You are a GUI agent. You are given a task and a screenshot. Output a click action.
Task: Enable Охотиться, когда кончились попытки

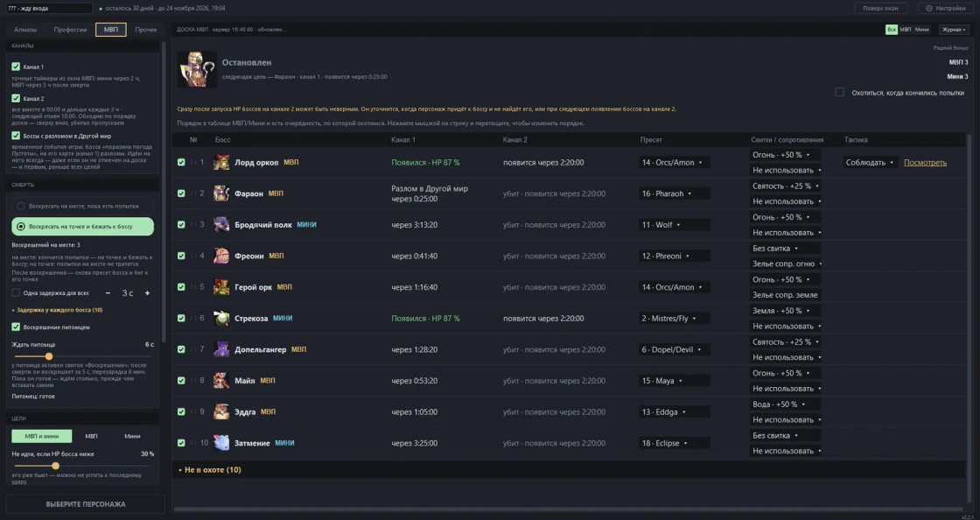839,93
